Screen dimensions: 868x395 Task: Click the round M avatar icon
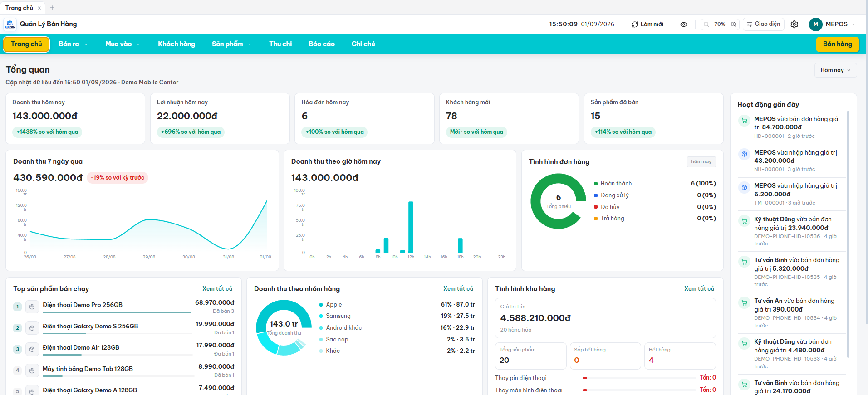pos(816,24)
